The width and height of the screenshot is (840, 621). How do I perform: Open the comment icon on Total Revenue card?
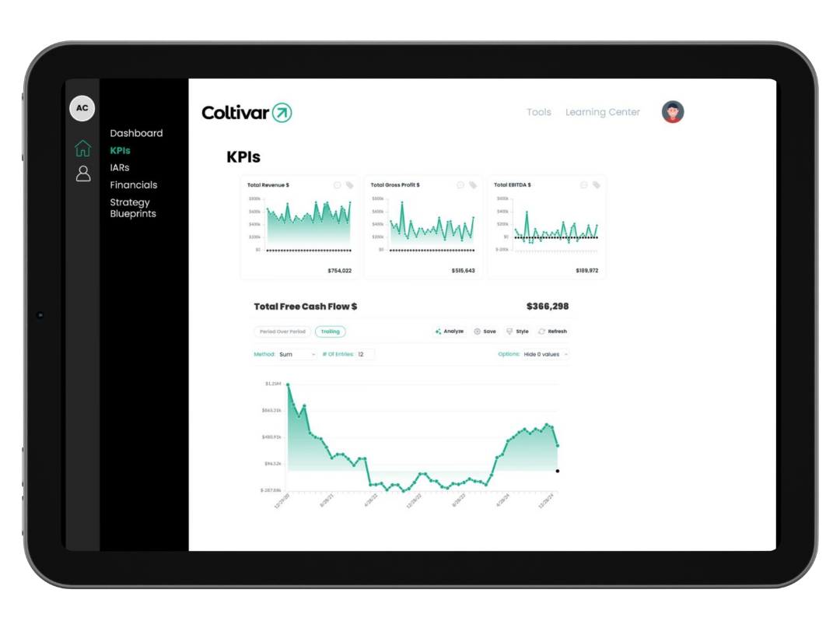coord(337,185)
